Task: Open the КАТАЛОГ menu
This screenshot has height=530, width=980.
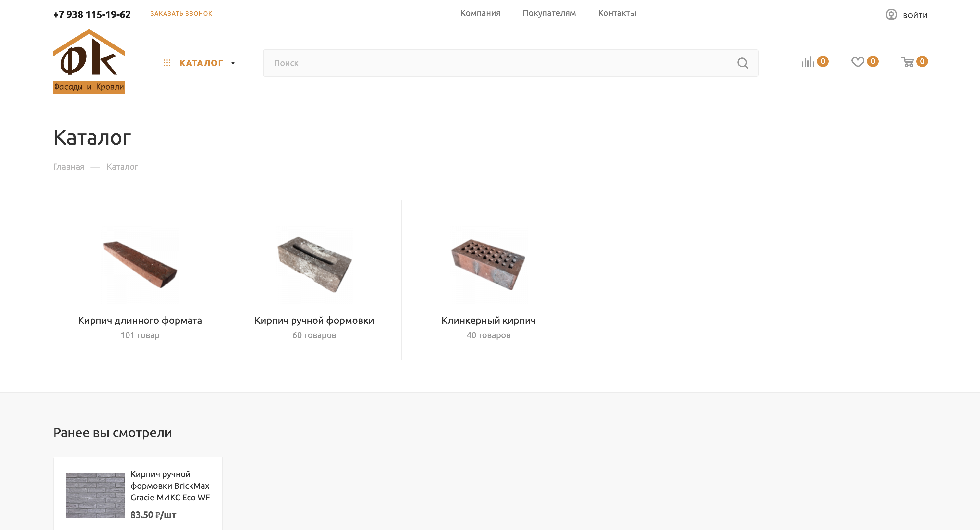Action: coord(201,63)
